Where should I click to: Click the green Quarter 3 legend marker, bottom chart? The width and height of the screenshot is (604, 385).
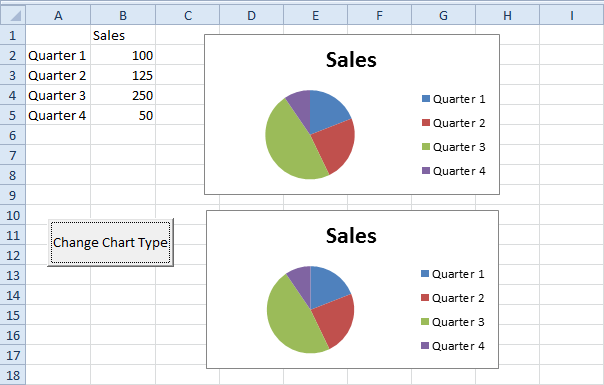pos(425,321)
